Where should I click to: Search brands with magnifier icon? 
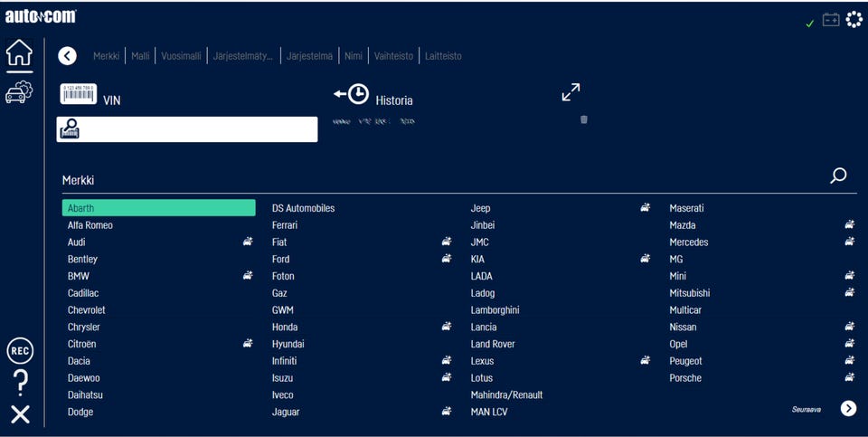(838, 176)
